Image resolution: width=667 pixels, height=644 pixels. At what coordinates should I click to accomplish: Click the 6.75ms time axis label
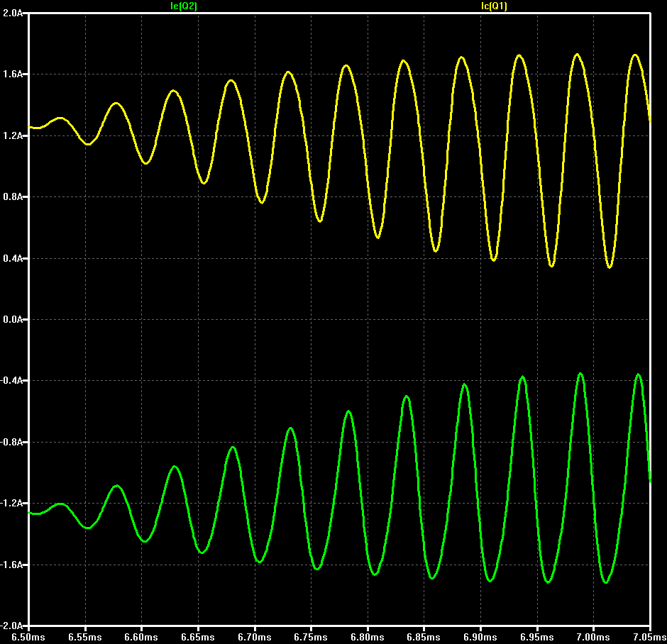tap(311, 637)
